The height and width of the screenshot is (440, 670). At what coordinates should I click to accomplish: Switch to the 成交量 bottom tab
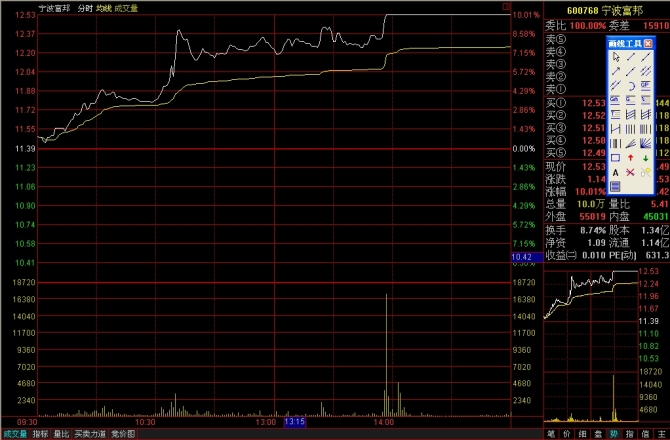pyautogui.click(x=14, y=434)
